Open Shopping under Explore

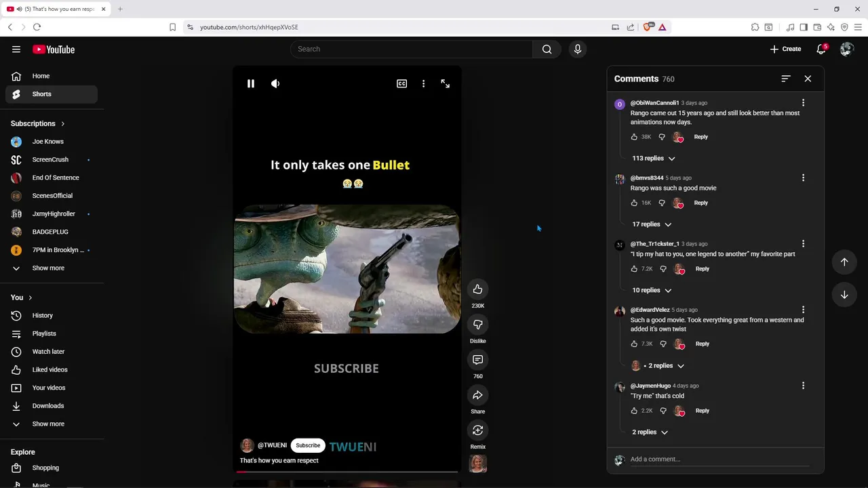coord(52,468)
